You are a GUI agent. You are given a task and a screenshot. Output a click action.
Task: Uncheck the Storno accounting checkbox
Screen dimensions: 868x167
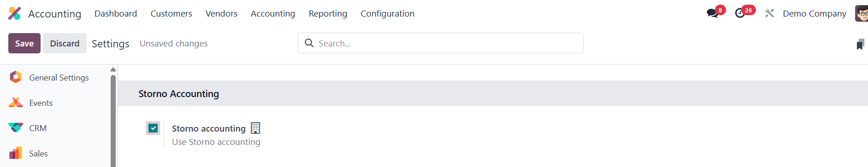153,128
